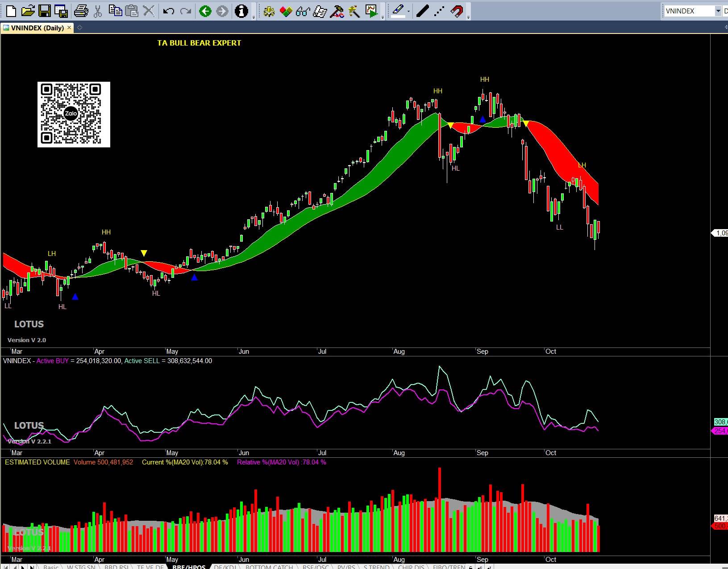The image size is (728, 569).
Task: Go forward with the grey right arrow
Action: click(222, 11)
